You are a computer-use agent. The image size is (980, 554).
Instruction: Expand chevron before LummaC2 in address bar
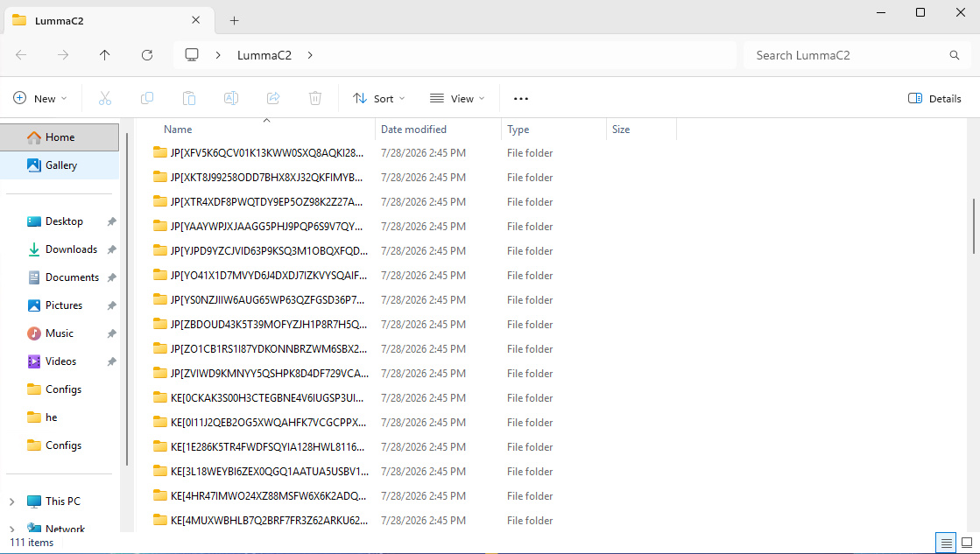point(218,55)
